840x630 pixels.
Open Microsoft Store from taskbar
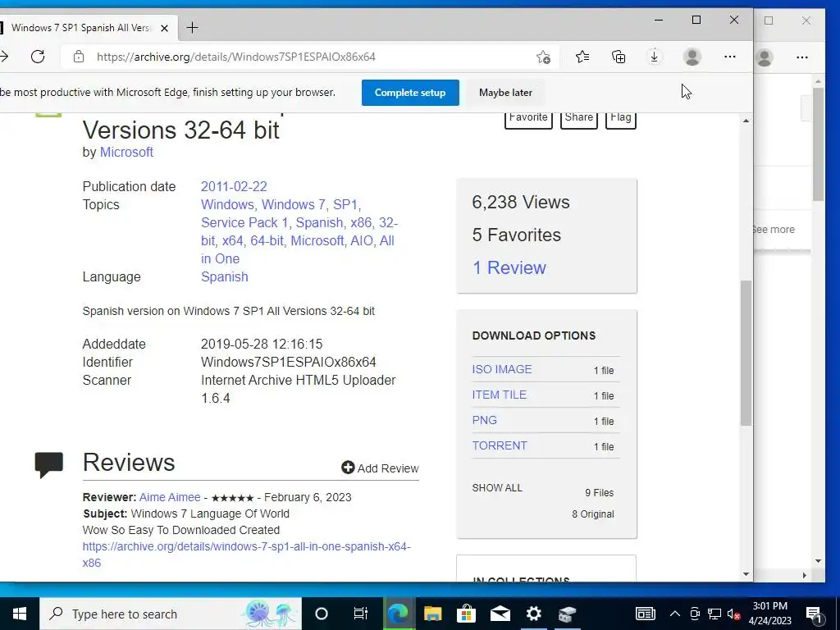(466, 614)
